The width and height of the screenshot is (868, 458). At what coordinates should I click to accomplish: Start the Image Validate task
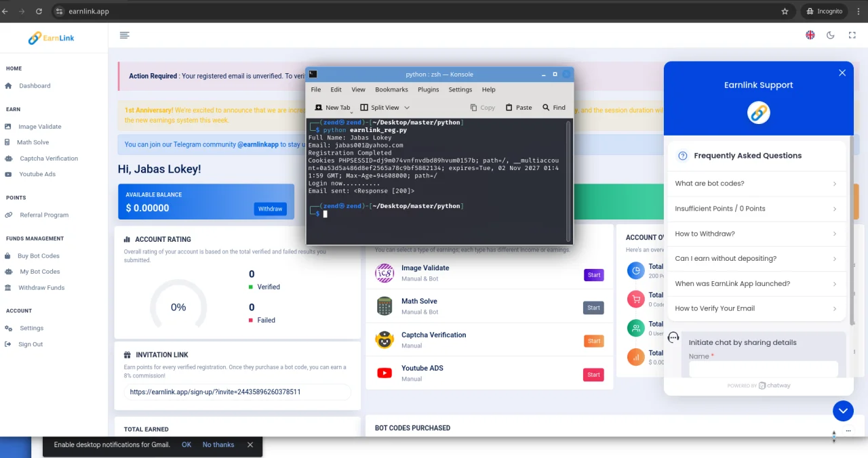(593, 275)
